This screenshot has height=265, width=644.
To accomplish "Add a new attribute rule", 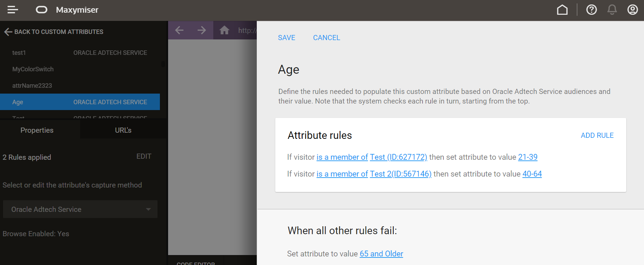I will tap(597, 135).
